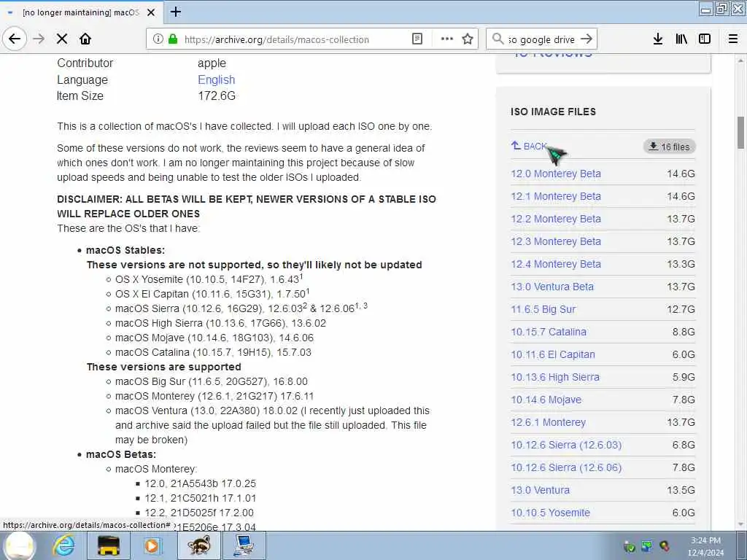Open 10.12.6 Sierra (12.6.03) link
Screen dimensions: 747x560
click(566, 446)
